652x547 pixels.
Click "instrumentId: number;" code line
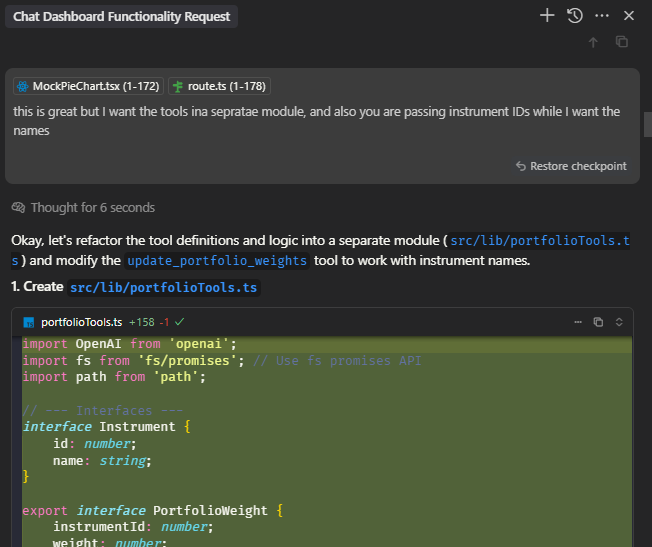[133, 527]
